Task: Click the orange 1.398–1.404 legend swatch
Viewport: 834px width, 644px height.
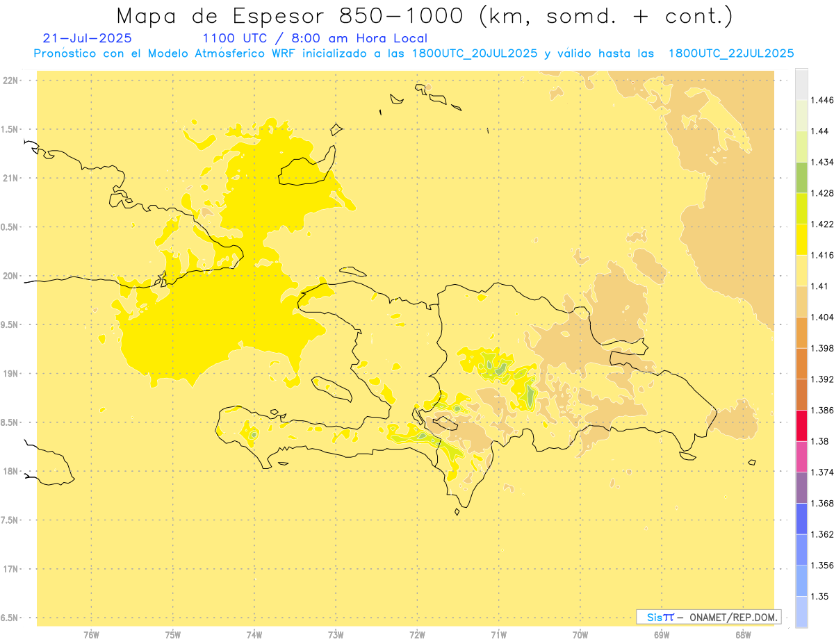Action: [801, 333]
